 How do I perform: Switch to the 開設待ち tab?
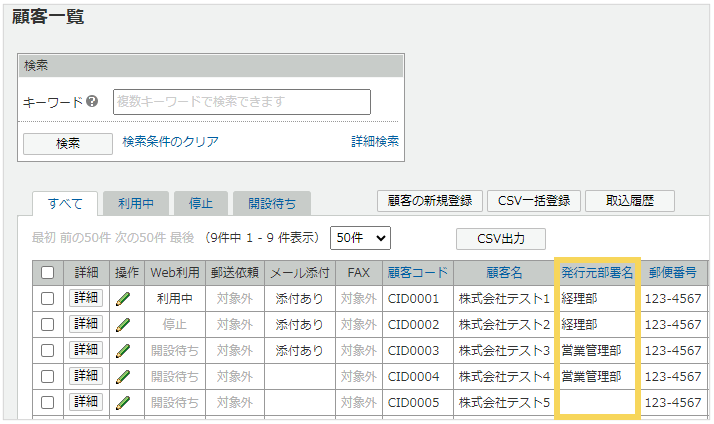pyautogui.click(x=271, y=203)
